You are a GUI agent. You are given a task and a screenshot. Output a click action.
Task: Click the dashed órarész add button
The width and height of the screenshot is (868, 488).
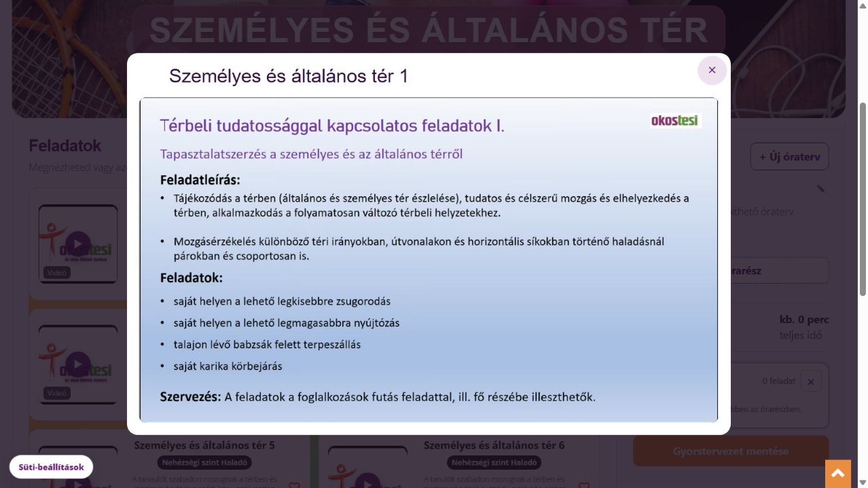tap(731, 270)
